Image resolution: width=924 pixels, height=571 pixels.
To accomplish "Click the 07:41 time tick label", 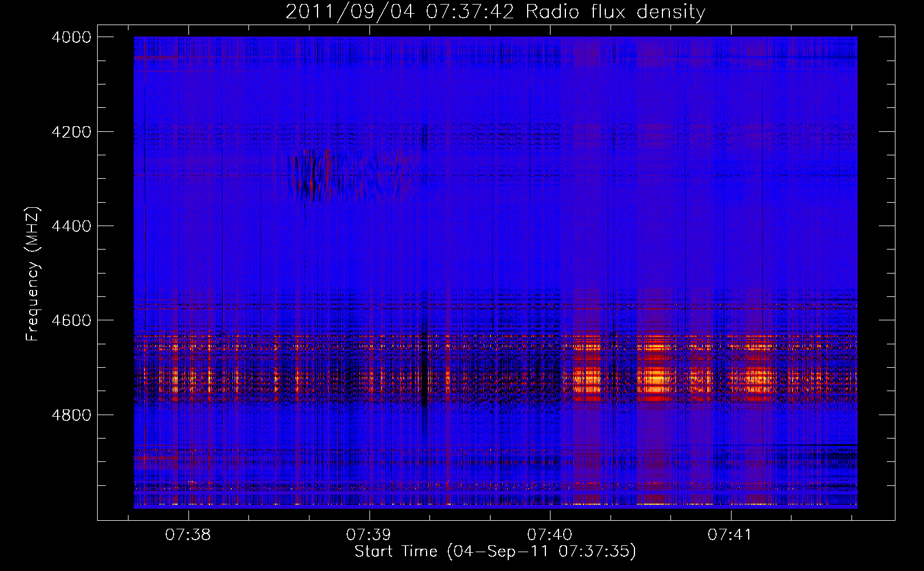I will 730,535.
